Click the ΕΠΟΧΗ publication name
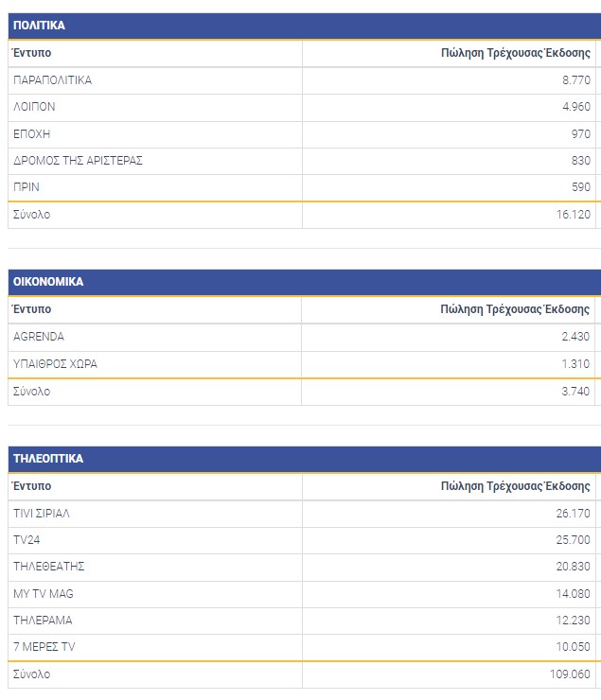Viewport: 601px width, 700px height. tap(31, 134)
